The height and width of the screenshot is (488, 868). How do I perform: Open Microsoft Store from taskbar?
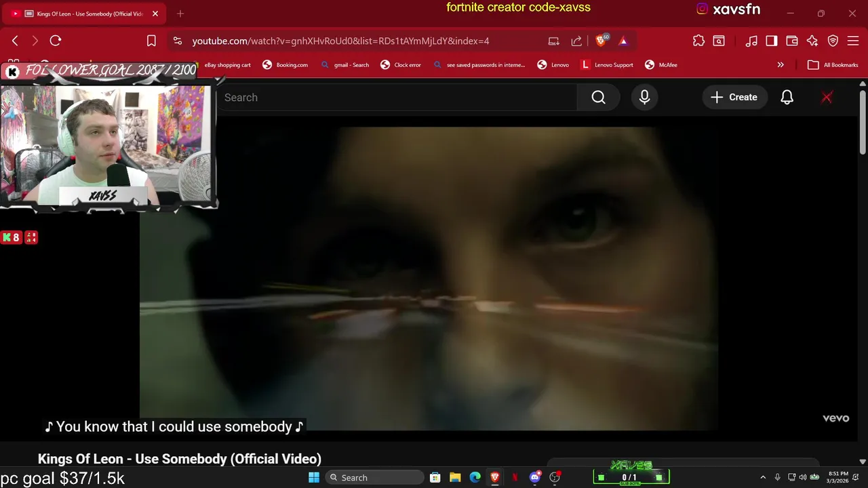[x=435, y=478]
